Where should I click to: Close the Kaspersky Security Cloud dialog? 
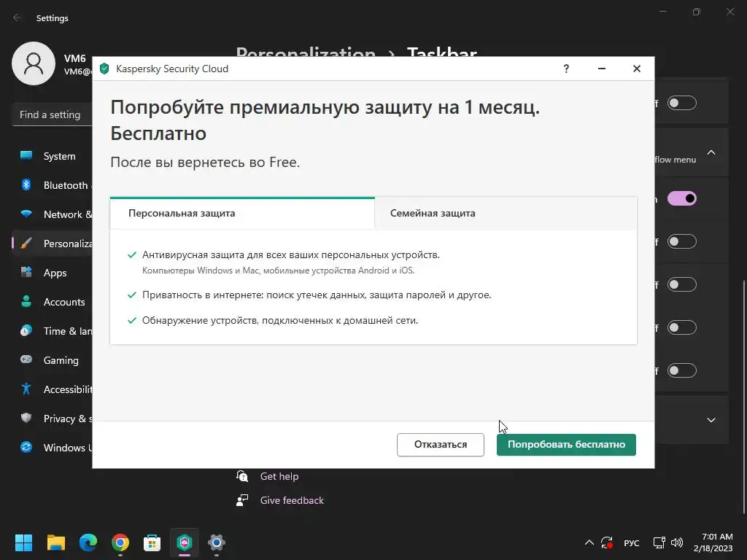636,69
